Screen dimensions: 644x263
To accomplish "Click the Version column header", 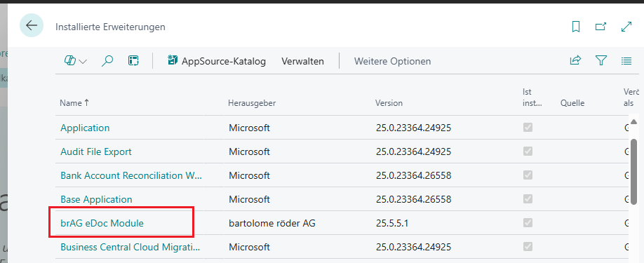I will tap(389, 103).
